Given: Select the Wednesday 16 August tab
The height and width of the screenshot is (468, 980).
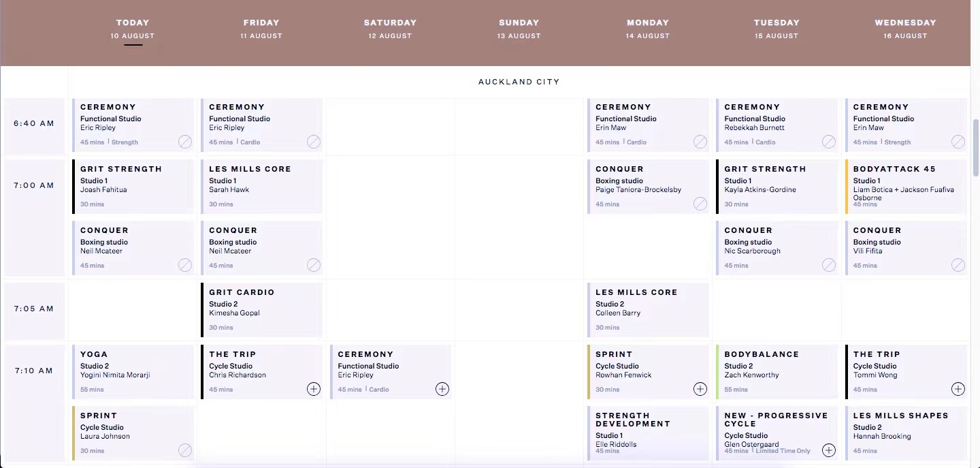Looking at the screenshot, I should [905, 29].
